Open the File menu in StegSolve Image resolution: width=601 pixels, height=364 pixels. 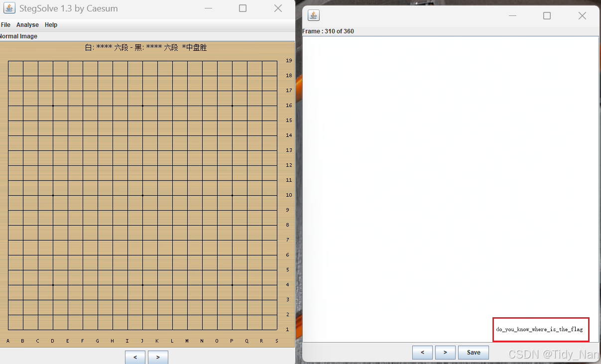tap(5, 25)
